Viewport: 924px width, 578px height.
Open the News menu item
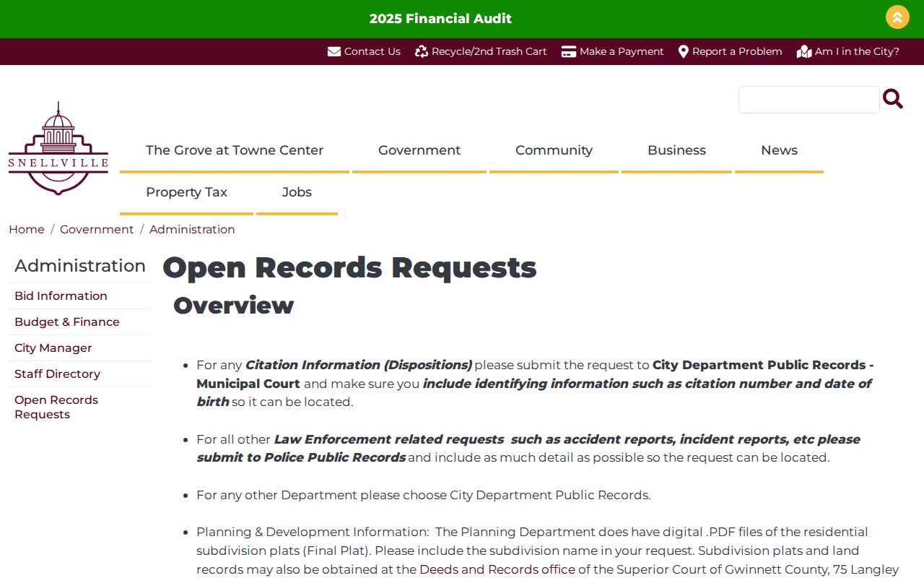[779, 150]
